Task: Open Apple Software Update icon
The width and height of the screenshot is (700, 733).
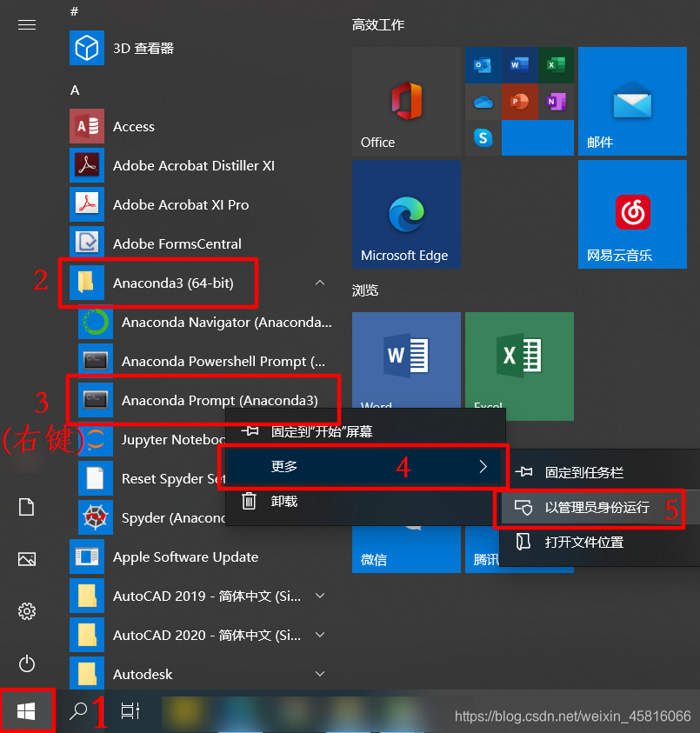Action: point(87,556)
